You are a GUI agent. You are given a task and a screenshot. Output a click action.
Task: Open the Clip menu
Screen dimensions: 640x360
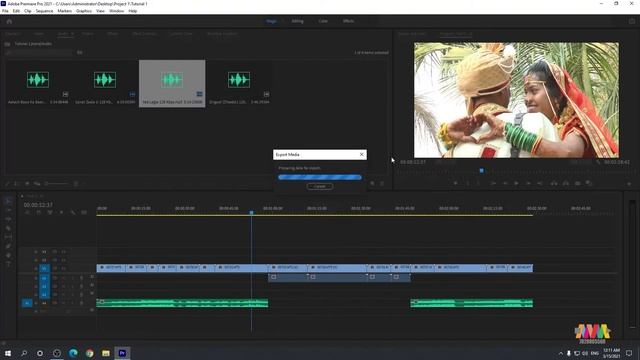click(28, 11)
